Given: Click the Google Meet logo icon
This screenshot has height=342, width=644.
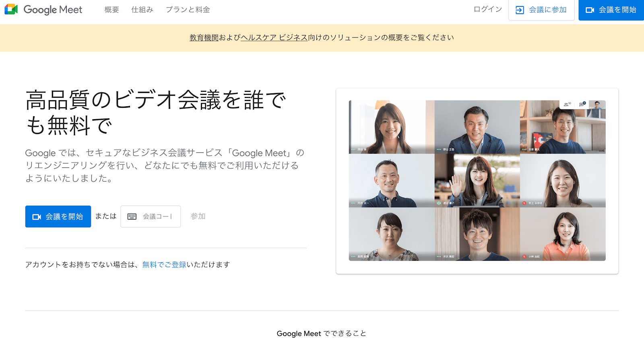Looking at the screenshot, I should tap(11, 10).
